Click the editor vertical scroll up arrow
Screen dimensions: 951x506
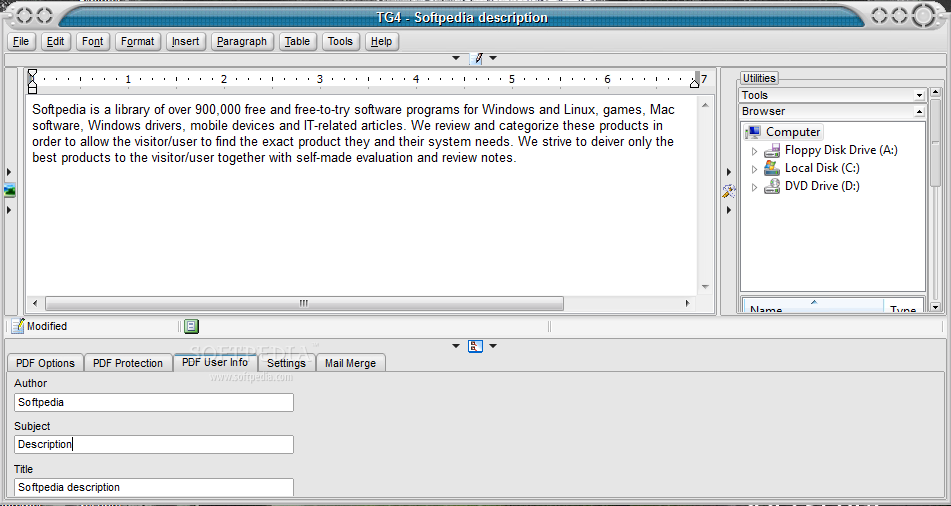(705, 106)
